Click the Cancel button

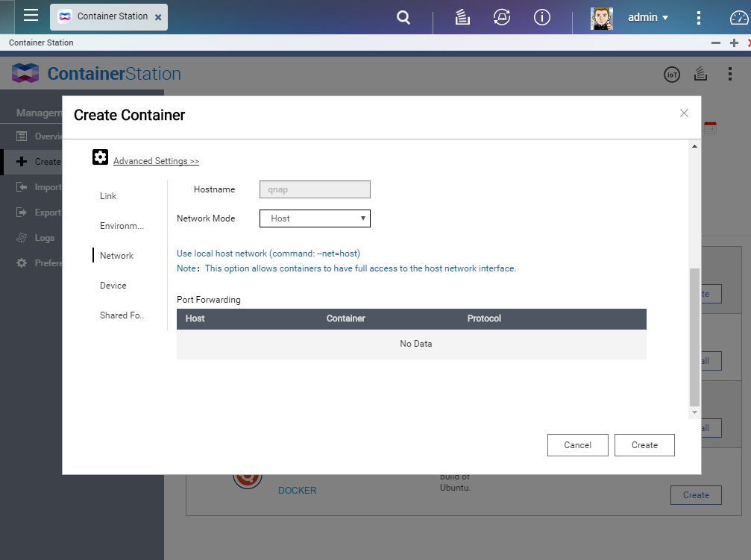tap(578, 445)
